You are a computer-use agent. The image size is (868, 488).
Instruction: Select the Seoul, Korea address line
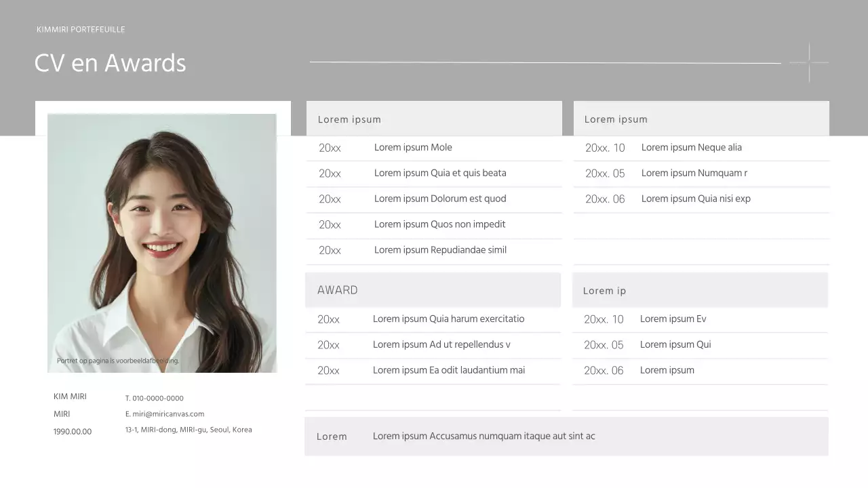(x=189, y=429)
